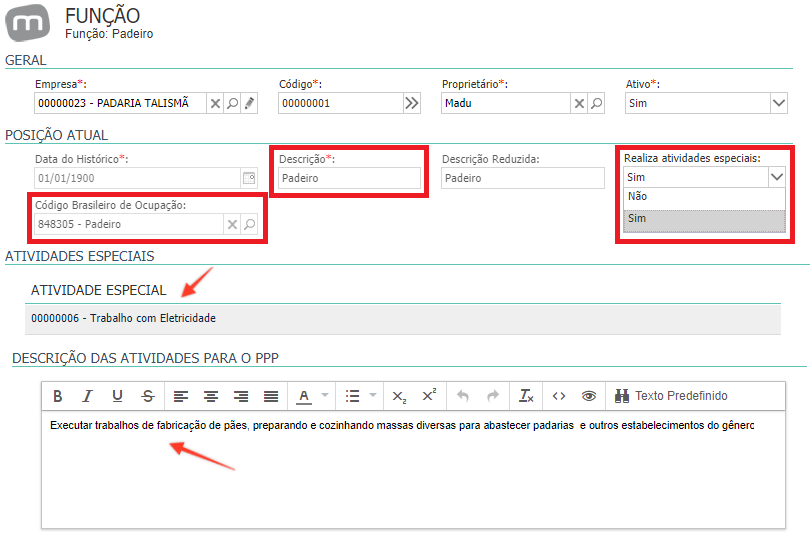Click the Código Brasileiro de Ocupação field
This screenshot has height=534, width=810.
pyautogui.click(x=129, y=224)
